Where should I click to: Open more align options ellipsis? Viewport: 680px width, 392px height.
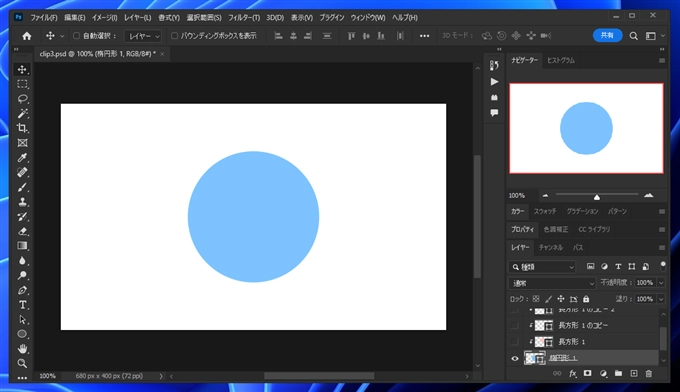425,36
